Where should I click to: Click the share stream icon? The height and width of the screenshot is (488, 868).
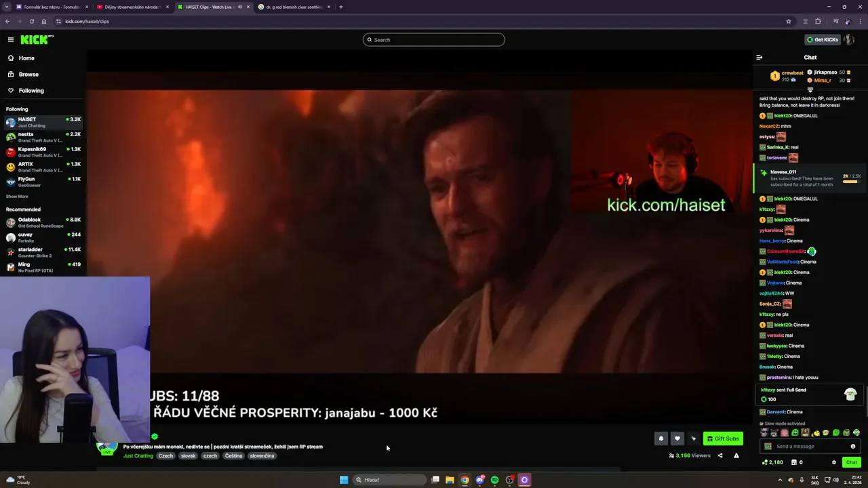720,455
